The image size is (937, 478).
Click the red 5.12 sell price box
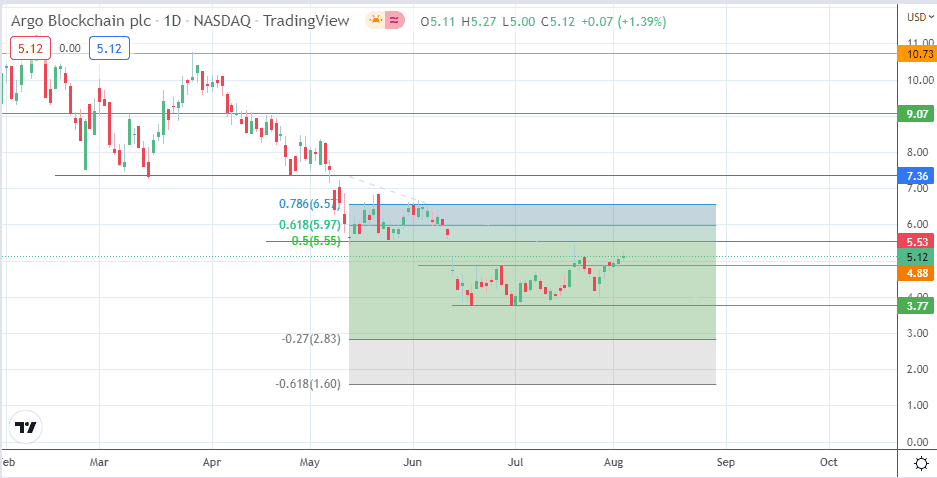click(x=30, y=48)
